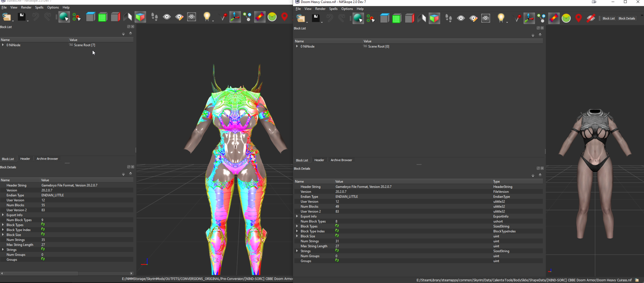Viewport: 644px width, 283px height.
Task: Expand Strings in the cuirass.nif Block Details
Action: coord(3,249)
